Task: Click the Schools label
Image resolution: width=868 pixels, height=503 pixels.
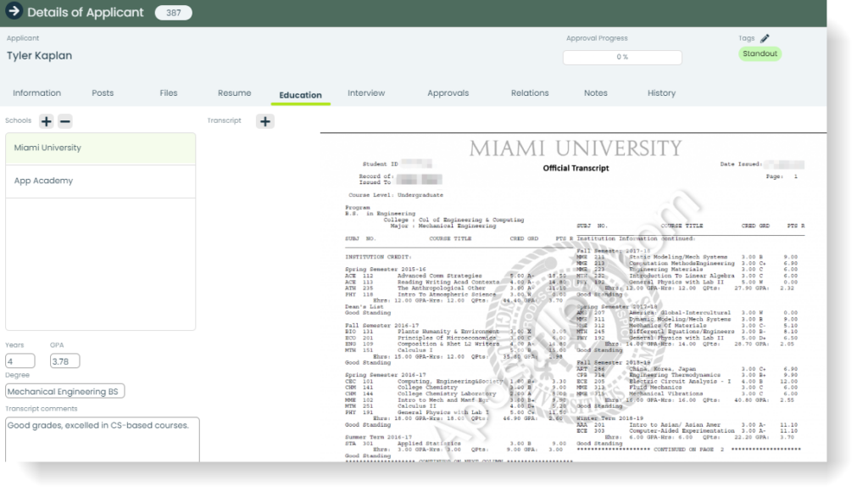Action: 19,120
